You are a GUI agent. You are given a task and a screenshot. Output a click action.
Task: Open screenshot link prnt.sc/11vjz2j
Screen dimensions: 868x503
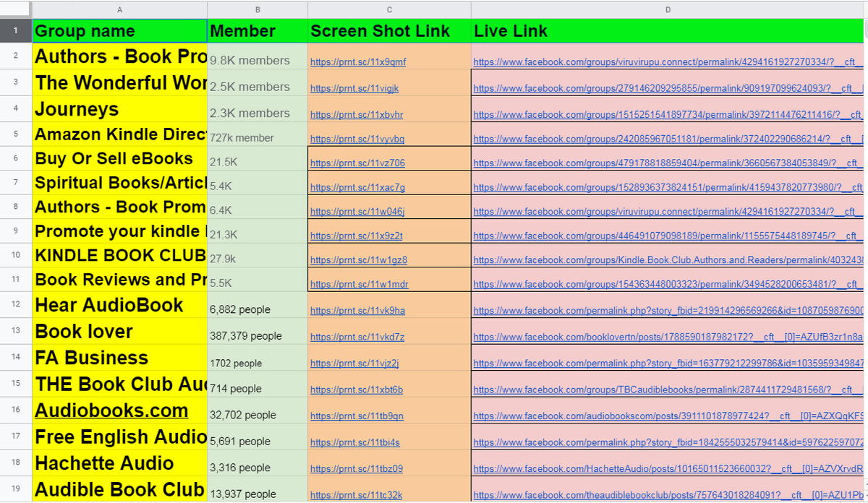point(354,364)
